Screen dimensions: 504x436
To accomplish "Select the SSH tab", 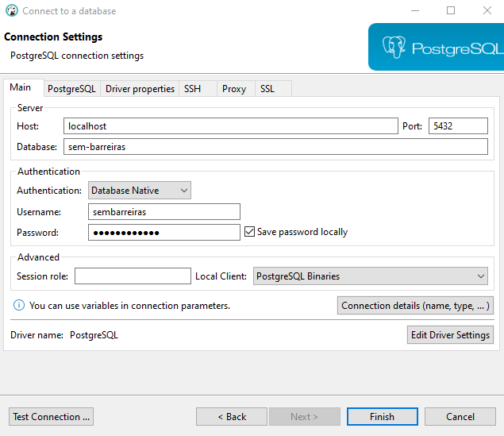I will pyautogui.click(x=193, y=89).
